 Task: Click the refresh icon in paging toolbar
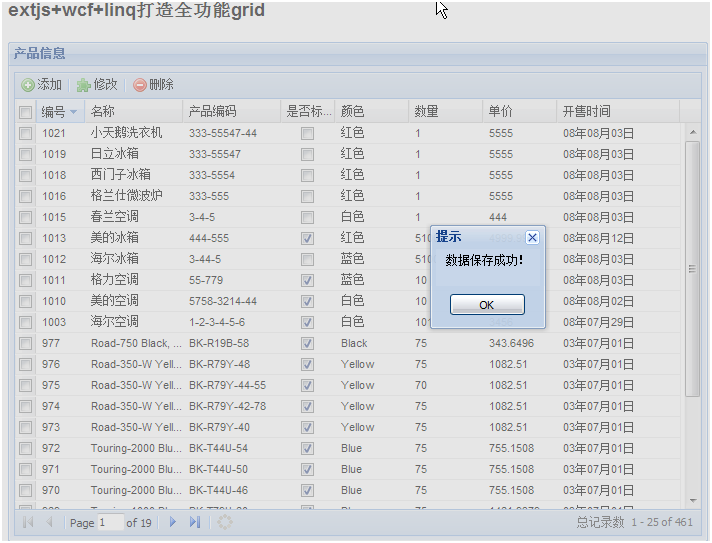tap(226, 522)
